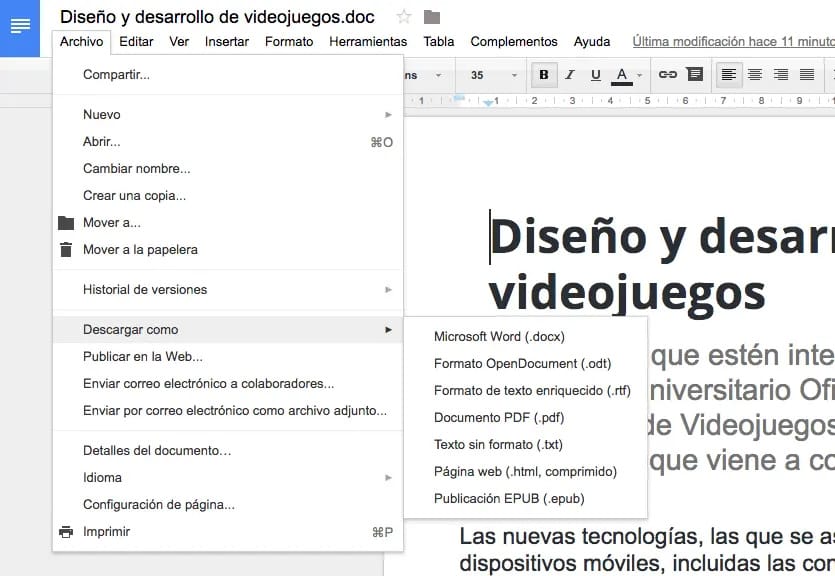Click the Google Docs home icon
This screenshot has height=576, width=835.
tap(20, 28)
